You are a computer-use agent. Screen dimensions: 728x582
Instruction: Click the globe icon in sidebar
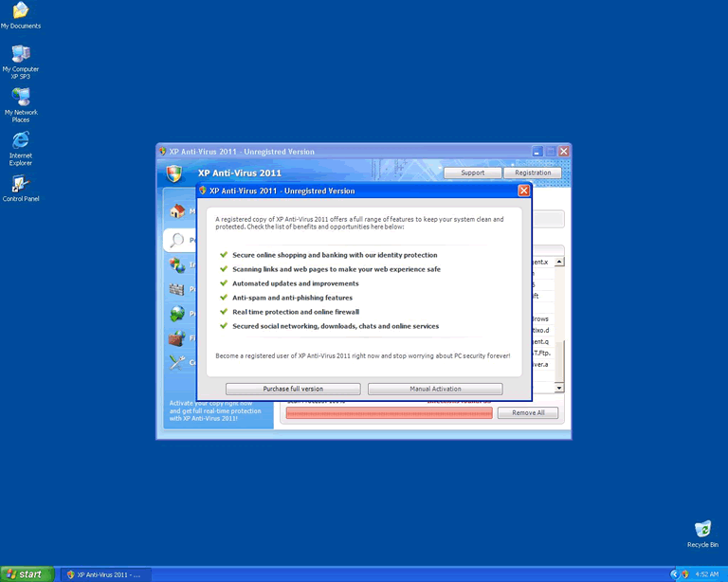point(176,314)
